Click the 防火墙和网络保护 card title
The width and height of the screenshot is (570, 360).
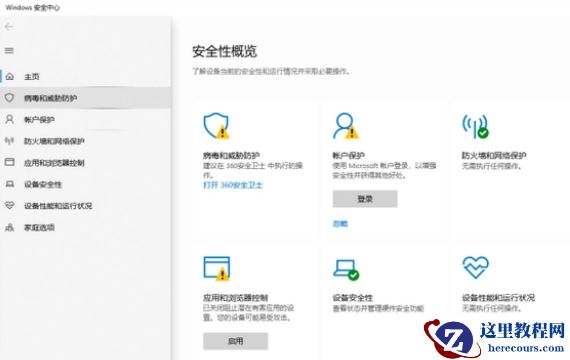pyautogui.click(x=494, y=156)
